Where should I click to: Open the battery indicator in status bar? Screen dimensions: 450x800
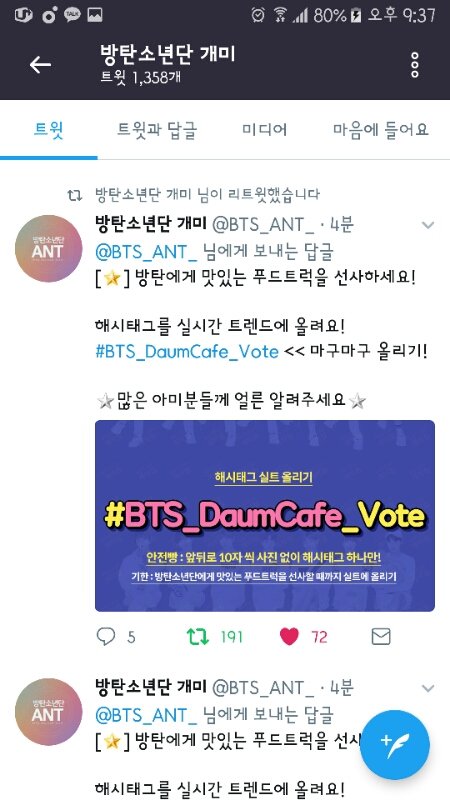(357, 16)
